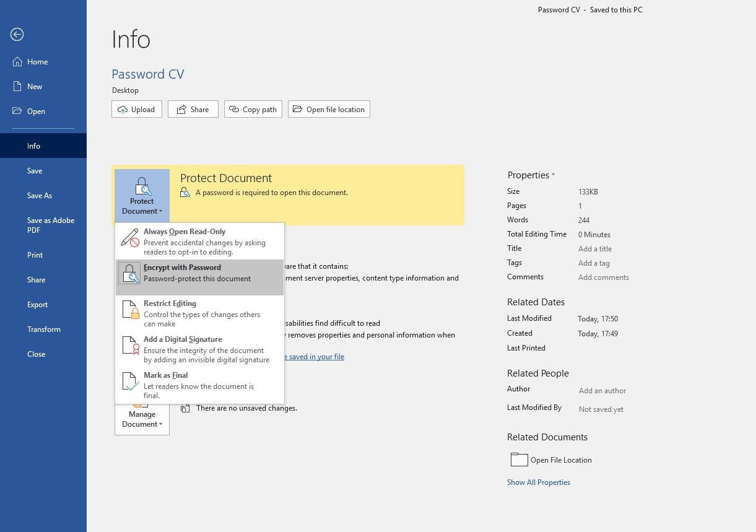Screen dimensions: 756x532
Task: Click the 'Not saved yet' text
Action: point(601,409)
